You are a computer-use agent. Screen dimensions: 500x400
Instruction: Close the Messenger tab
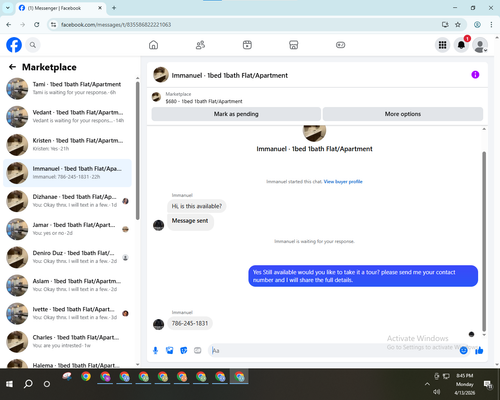100,8
